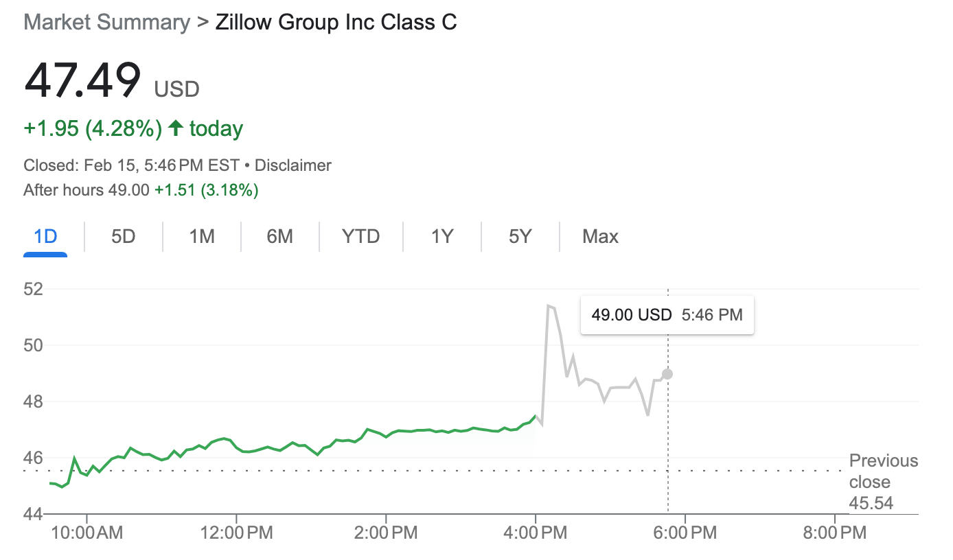Show the 1M chart range
Viewport: 953px width, 560px height.
point(202,237)
